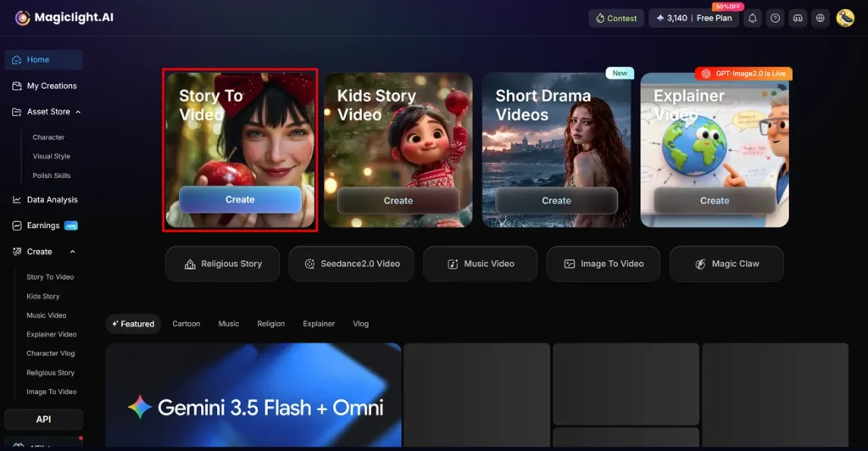868x451 pixels.
Task: Click Create on Story To Video card
Action: tap(240, 200)
